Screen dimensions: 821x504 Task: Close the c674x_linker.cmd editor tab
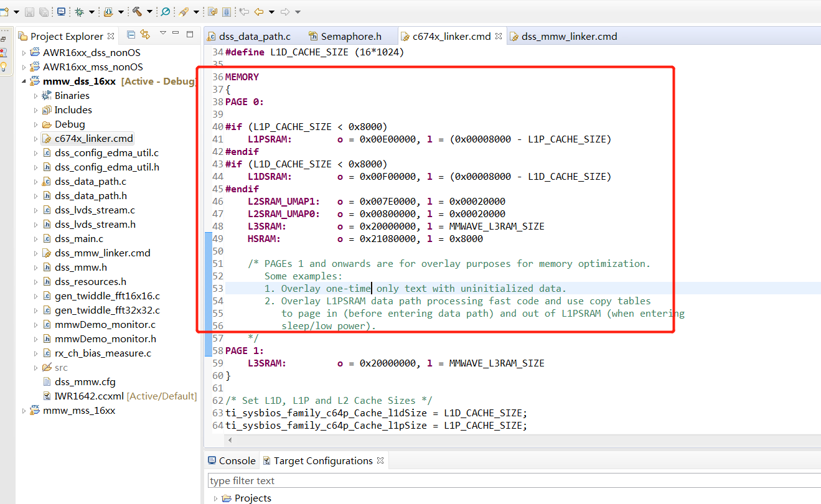coord(499,36)
